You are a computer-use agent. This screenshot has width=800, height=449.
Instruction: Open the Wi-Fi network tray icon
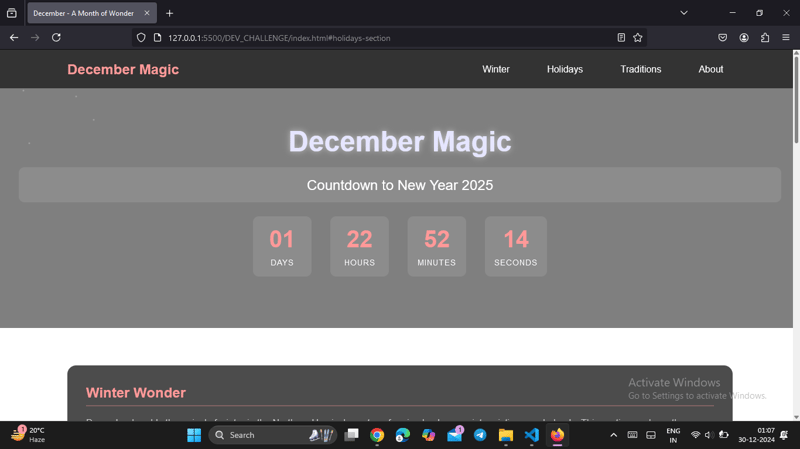point(695,435)
